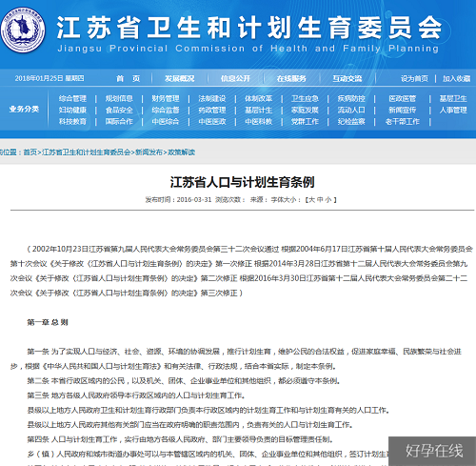Viewport: 476px width, 466px height.
Task: Open the 首页 main navigation tab
Action: pos(128,78)
